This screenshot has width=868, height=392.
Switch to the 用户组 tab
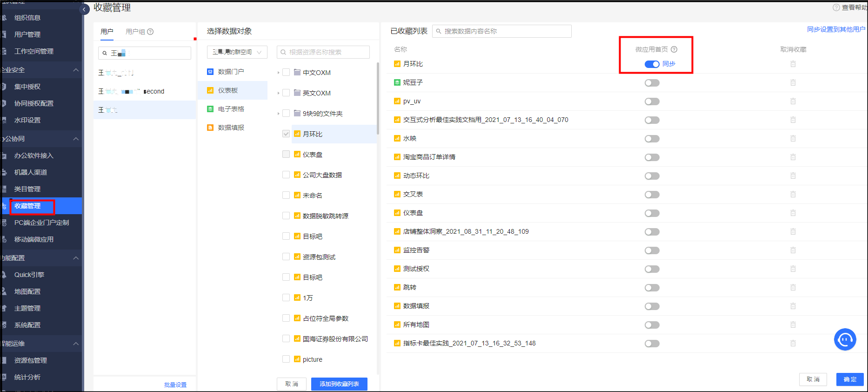point(135,32)
